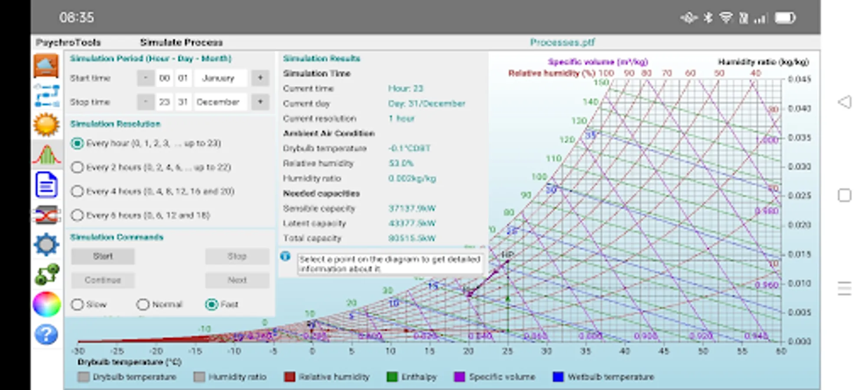Tap the battery status icon
The width and height of the screenshot is (868, 390).
point(785,18)
